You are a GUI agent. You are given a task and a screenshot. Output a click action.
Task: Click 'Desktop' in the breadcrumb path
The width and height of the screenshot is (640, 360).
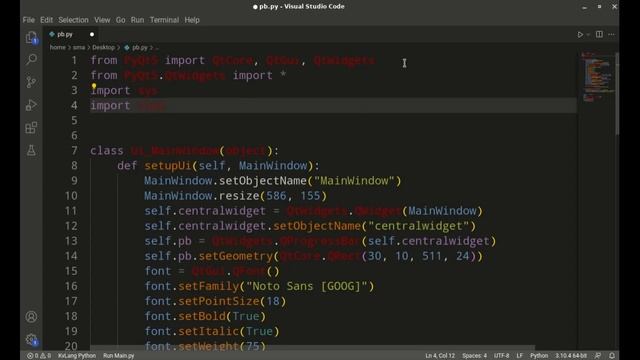pos(103,47)
